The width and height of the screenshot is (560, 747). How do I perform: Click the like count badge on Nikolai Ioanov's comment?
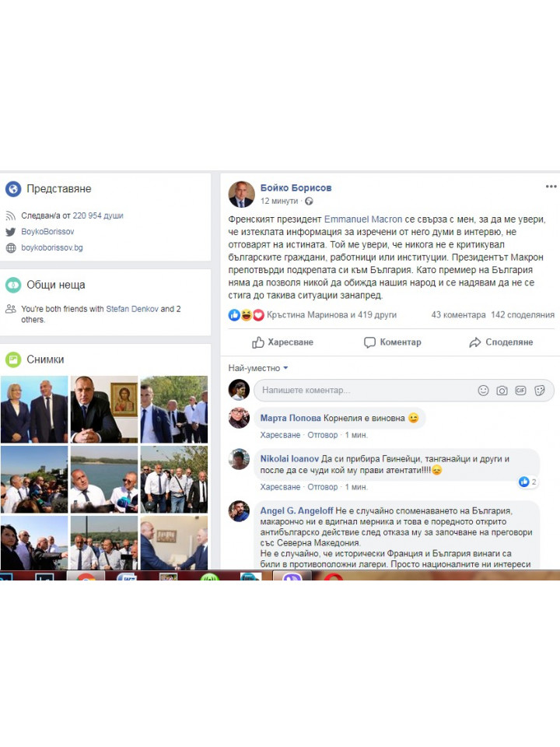pos(527,482)
